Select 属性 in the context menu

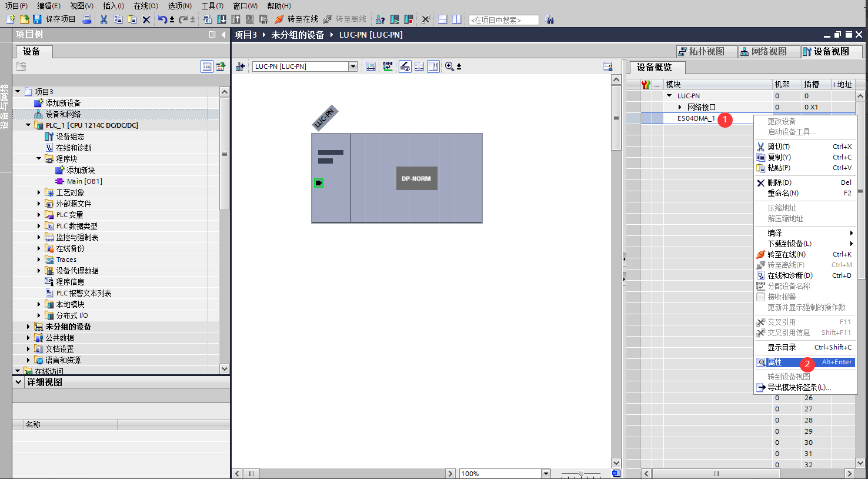[x=774, y=362]
